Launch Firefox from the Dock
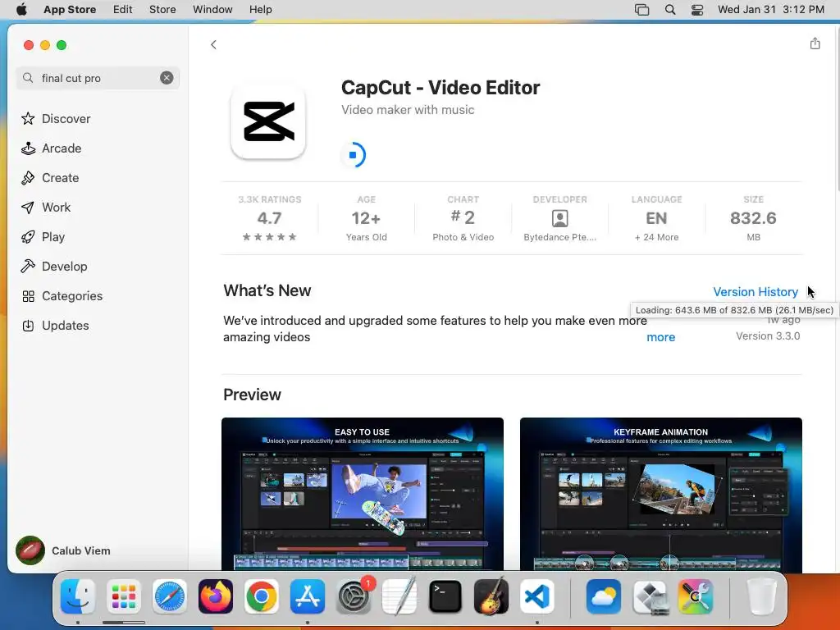 (x=216, y=596)
